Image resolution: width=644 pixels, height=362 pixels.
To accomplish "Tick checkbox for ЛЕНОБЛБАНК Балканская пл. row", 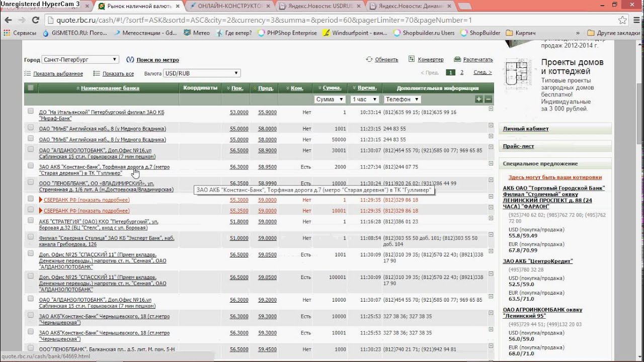I will click(x=31, y=348).
